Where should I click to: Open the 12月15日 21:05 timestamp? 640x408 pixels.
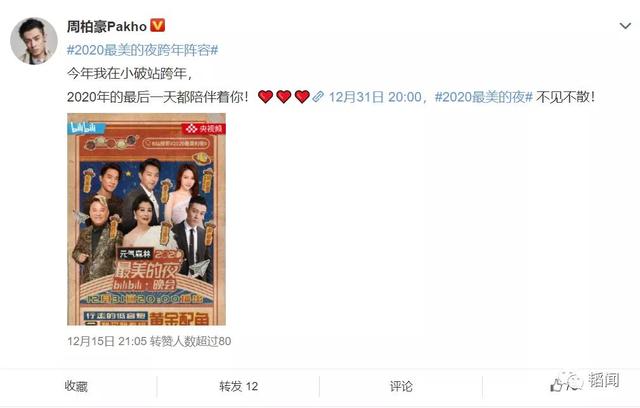click(107, 341)
